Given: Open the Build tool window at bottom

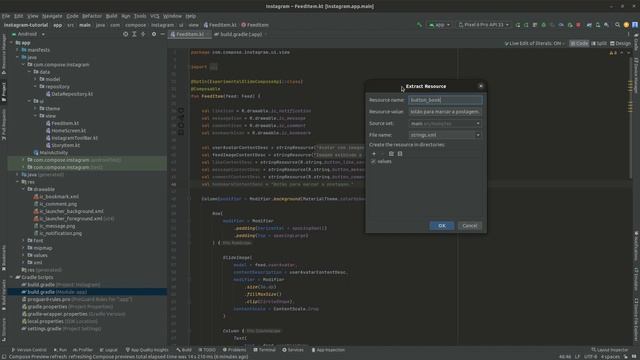Looking at the screenshot, I should click(x=184, y=350).
